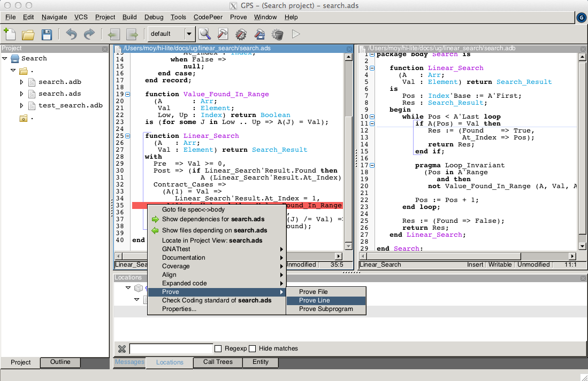The width and height of the screenshot is (588, 381).
Task: Fold the if block at line 11
Action: coord(372,123)
